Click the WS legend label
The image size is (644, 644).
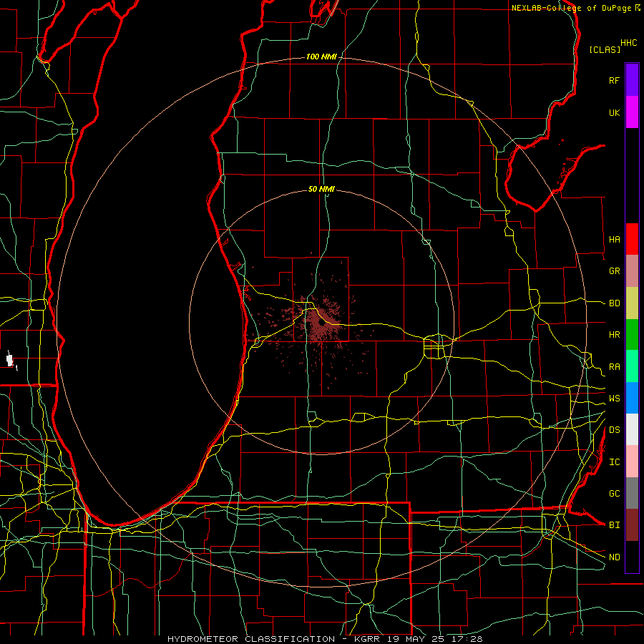click(x=614, y=399)
